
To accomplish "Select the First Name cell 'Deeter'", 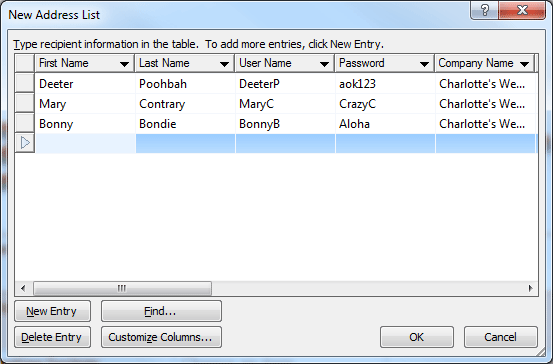I will 85,84.
